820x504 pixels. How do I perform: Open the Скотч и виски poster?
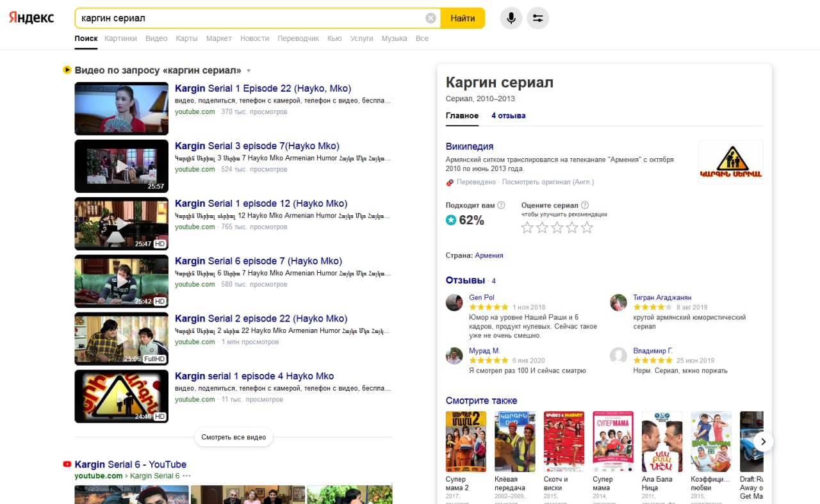(x=564, y=441)
